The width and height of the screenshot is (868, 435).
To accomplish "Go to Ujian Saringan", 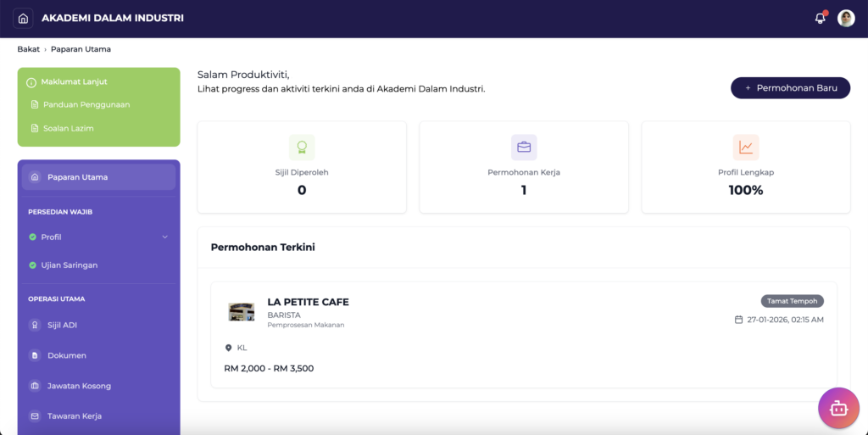I will tap(69, 265).
